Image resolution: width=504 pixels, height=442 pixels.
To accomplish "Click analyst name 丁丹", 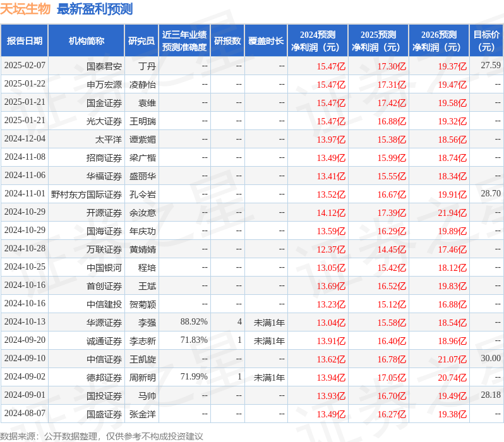I will click(x=147, y=66).
